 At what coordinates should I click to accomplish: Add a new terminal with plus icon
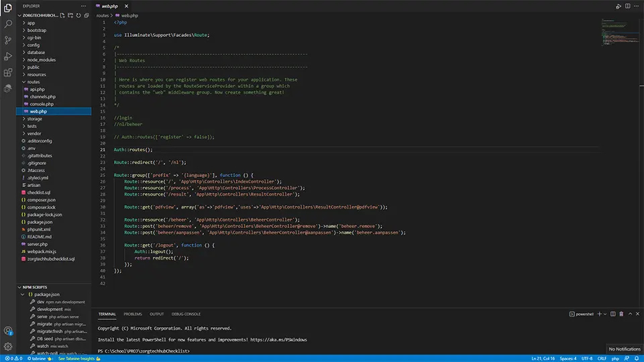599,314
